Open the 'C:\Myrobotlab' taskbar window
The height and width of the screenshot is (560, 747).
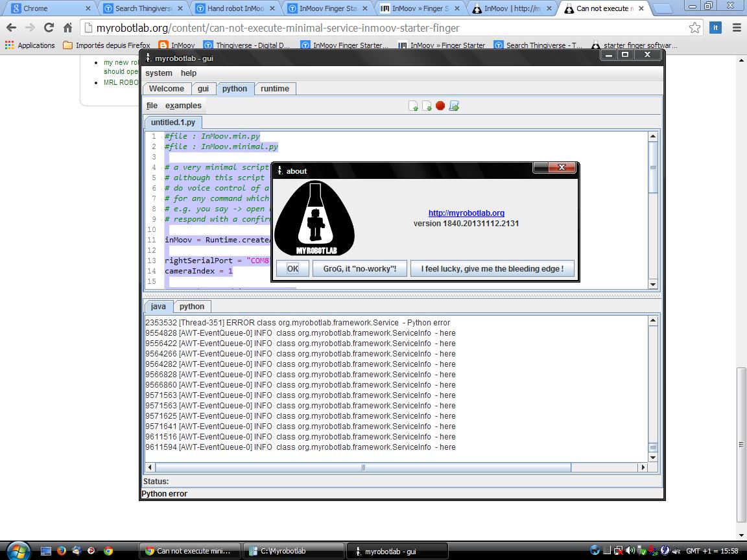[x=293, y=551]
